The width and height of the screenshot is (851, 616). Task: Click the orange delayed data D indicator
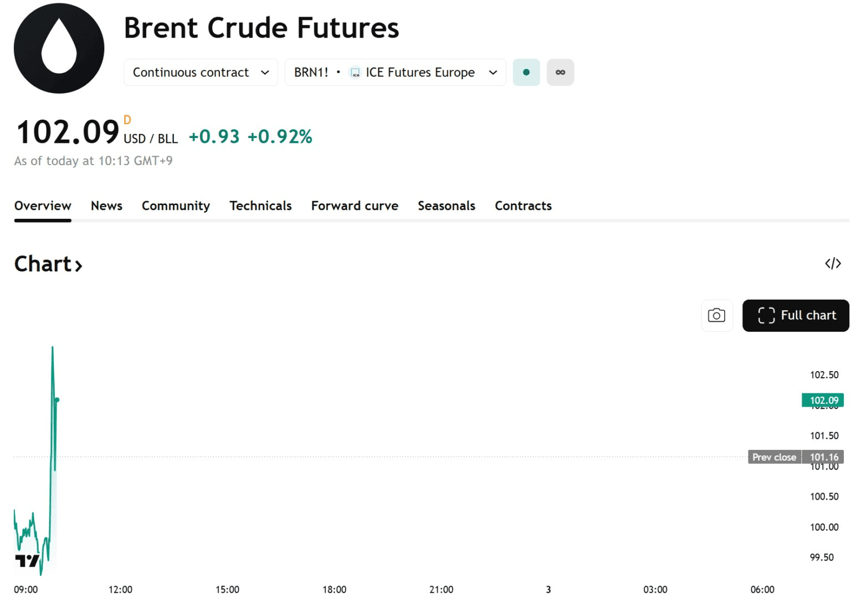click(127, 120)
